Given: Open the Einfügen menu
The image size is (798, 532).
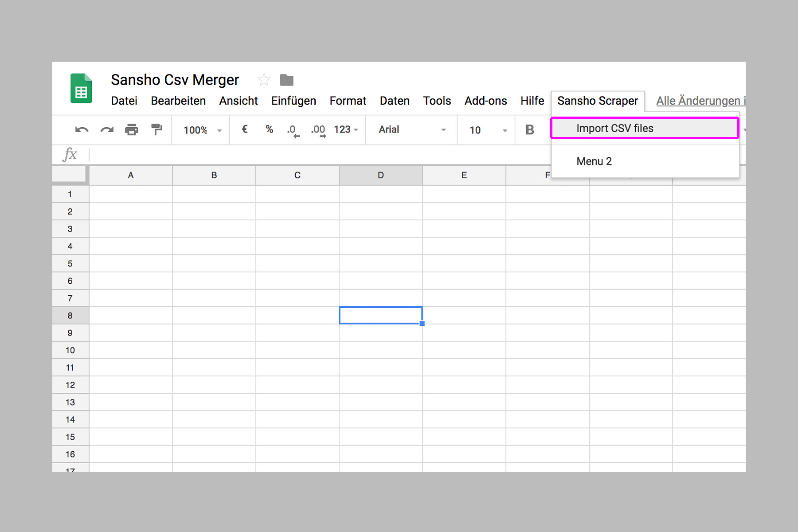Looking at the screenshot, I should pos(293,101).
